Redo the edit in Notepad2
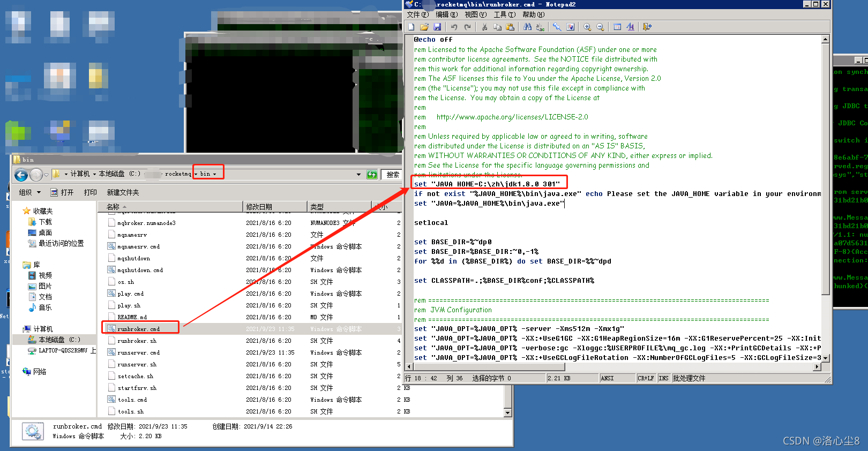This screenshot has height=451, width=868. pos(467,27)
